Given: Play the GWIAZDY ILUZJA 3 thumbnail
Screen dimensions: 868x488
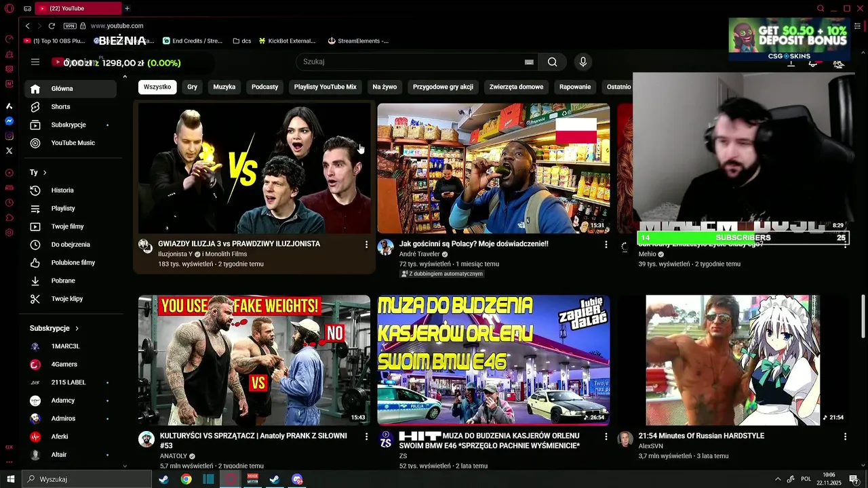Looking at the screenshot, I should tap(254, 168).
